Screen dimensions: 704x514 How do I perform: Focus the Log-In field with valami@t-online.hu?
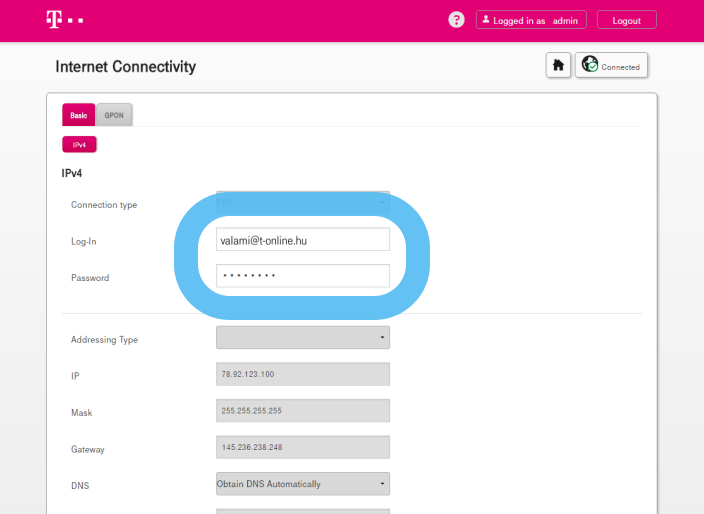coord(302,239)
